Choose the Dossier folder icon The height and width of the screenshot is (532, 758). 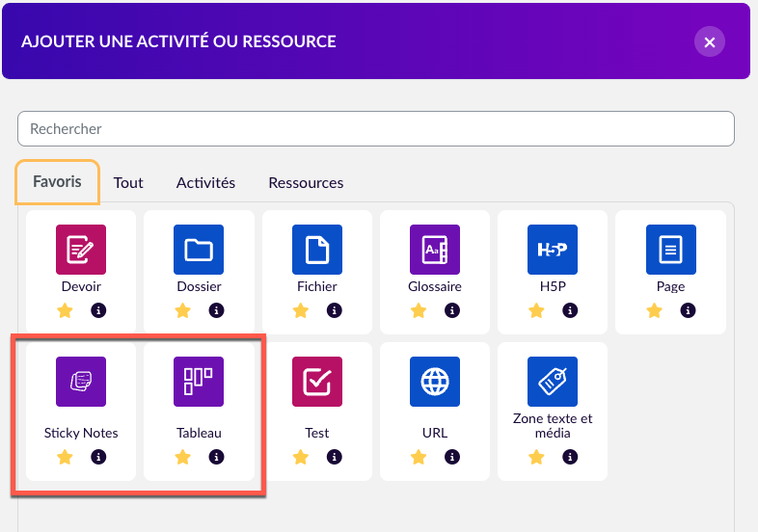click(x=199, y=250)
